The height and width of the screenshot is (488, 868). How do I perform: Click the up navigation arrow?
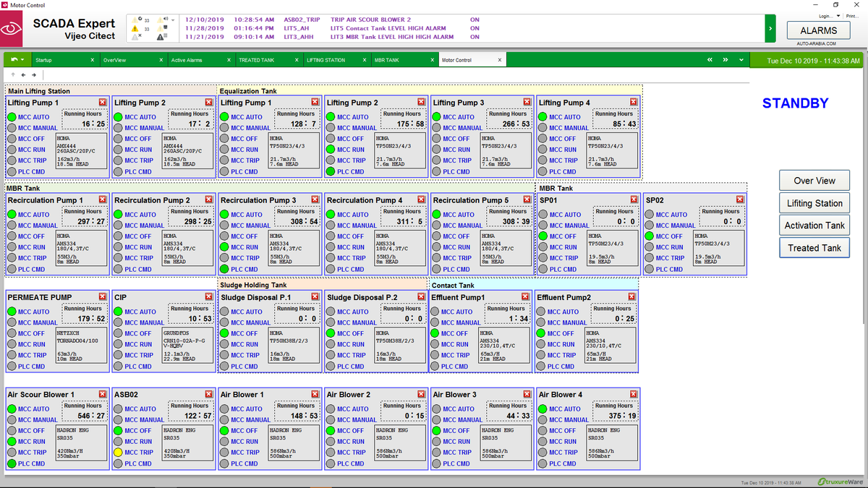pyautogui.click(x=13, y=74)
